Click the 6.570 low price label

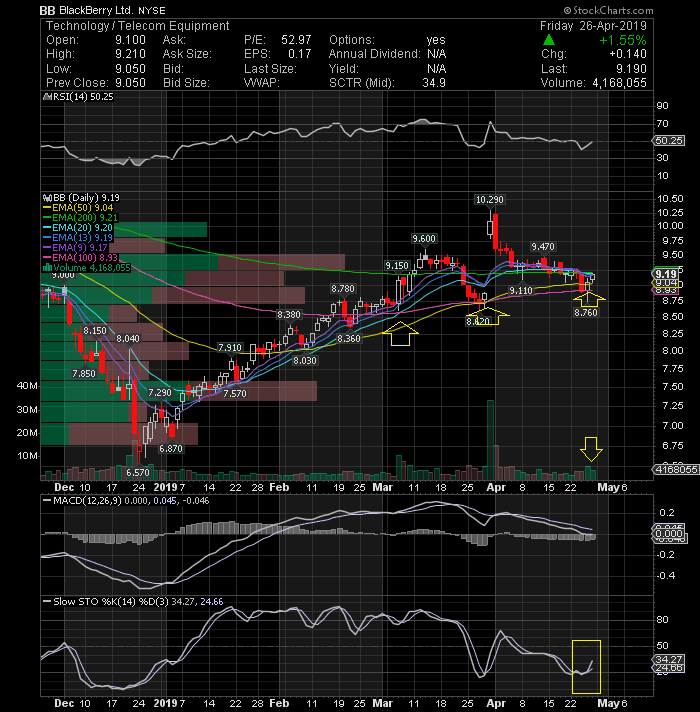(x=138, y=472)
